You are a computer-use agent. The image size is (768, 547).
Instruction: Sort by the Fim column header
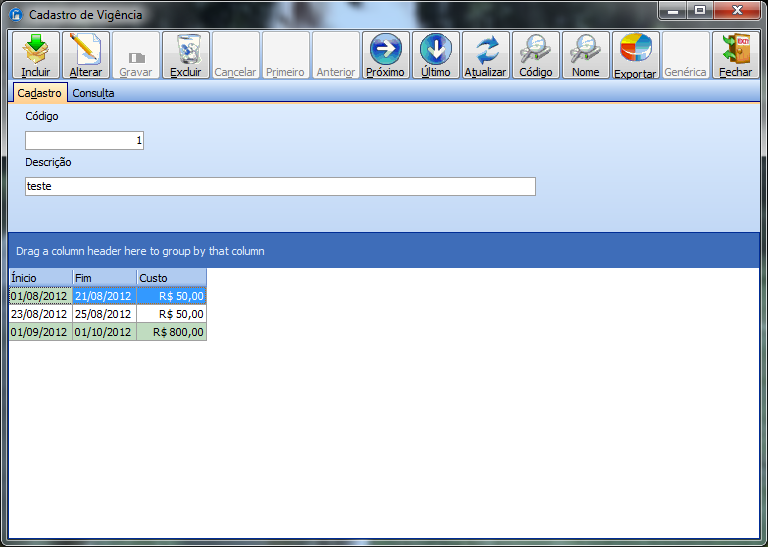pyautogui.click(x=104, y=277)
